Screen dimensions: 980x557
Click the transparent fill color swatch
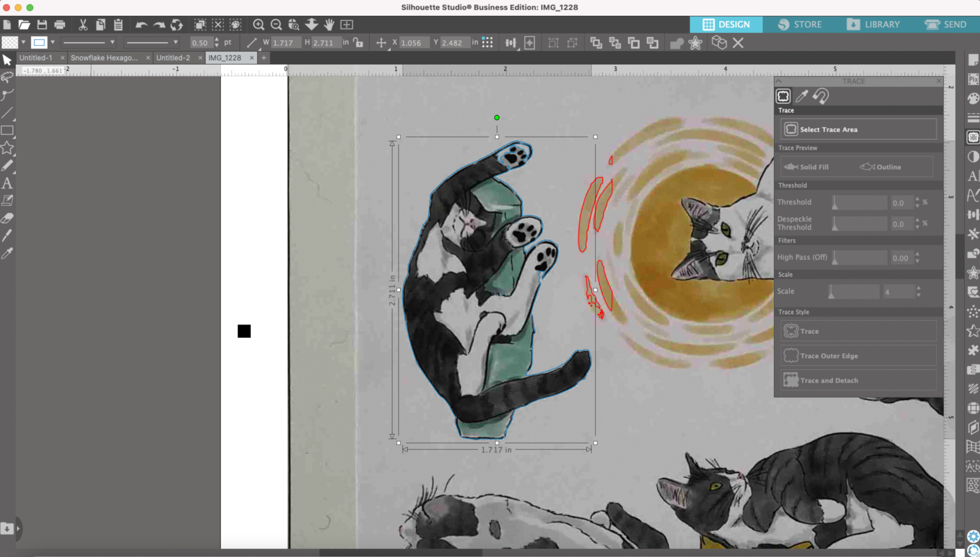(10, 42)
